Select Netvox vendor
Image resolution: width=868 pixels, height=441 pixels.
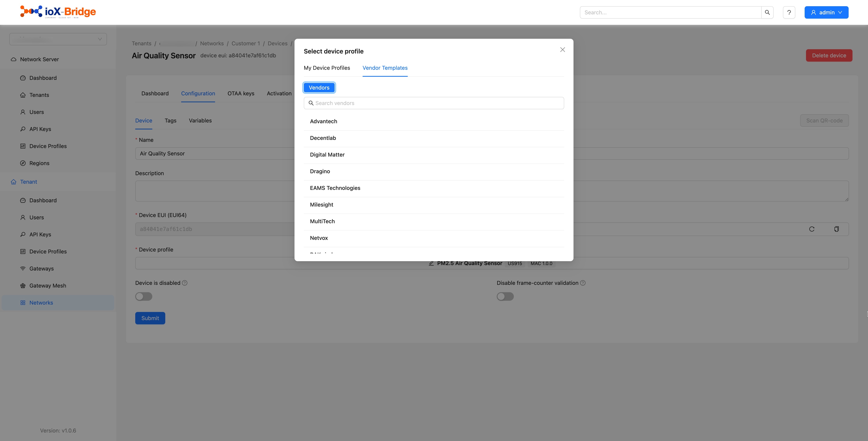point(434,238)
